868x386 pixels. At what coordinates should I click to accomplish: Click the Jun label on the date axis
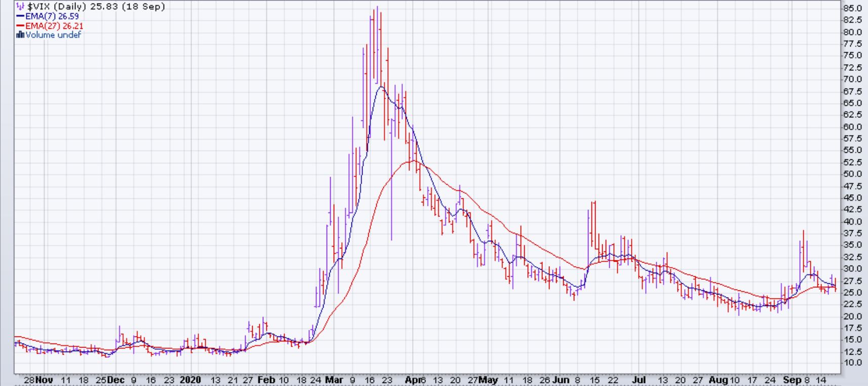pyautogui.click(x=561, y=379)
